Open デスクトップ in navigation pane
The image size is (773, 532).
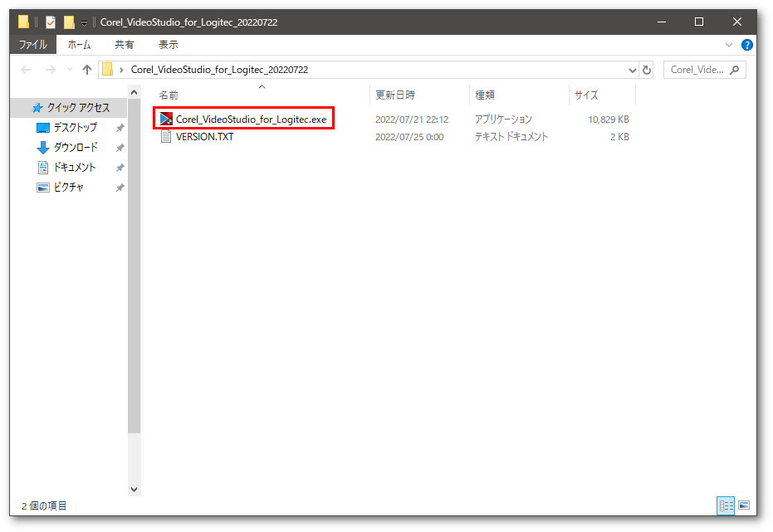tap(76, 128)
